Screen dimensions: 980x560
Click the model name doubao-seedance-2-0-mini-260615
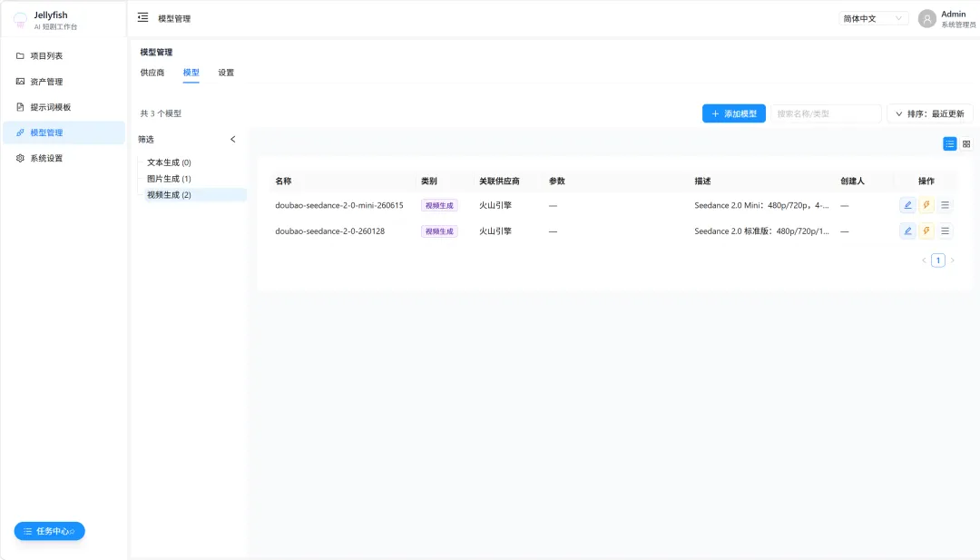point(339,205)
